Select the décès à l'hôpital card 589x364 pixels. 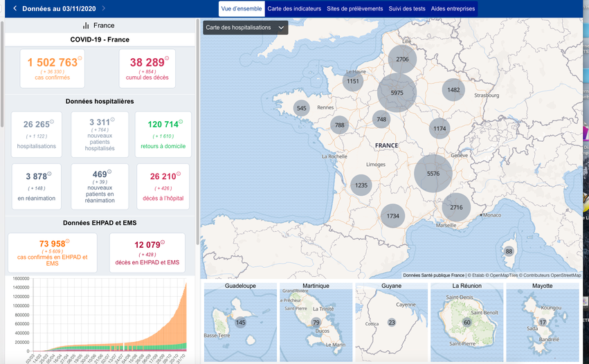click(x=163, y=186)
